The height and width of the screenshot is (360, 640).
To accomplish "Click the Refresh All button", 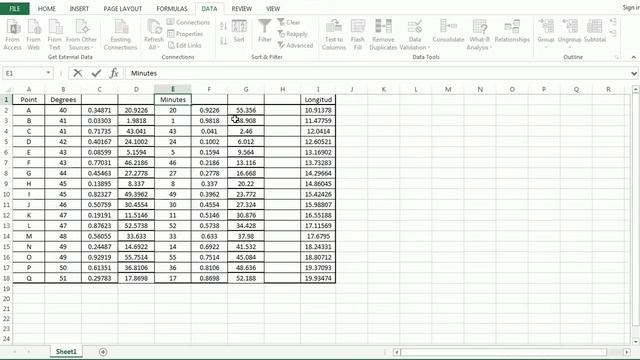I will click(153, 35).
